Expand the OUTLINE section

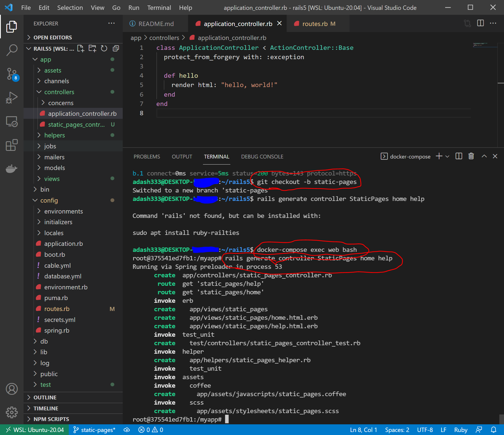pos(45,397)
